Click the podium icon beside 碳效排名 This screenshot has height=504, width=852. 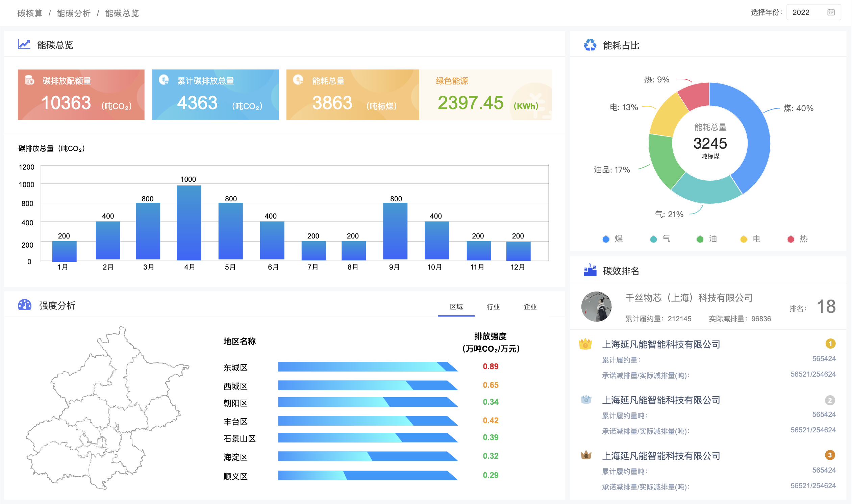[590, 271]
